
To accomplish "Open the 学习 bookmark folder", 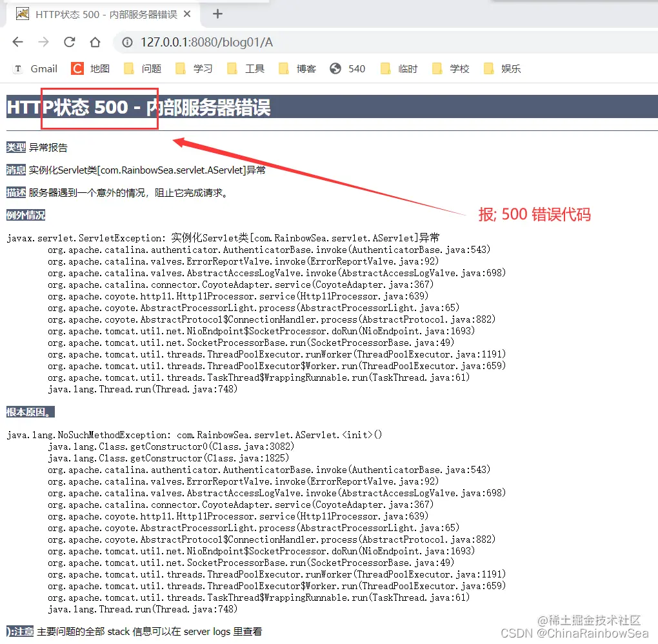I will (x=194, y=68).
